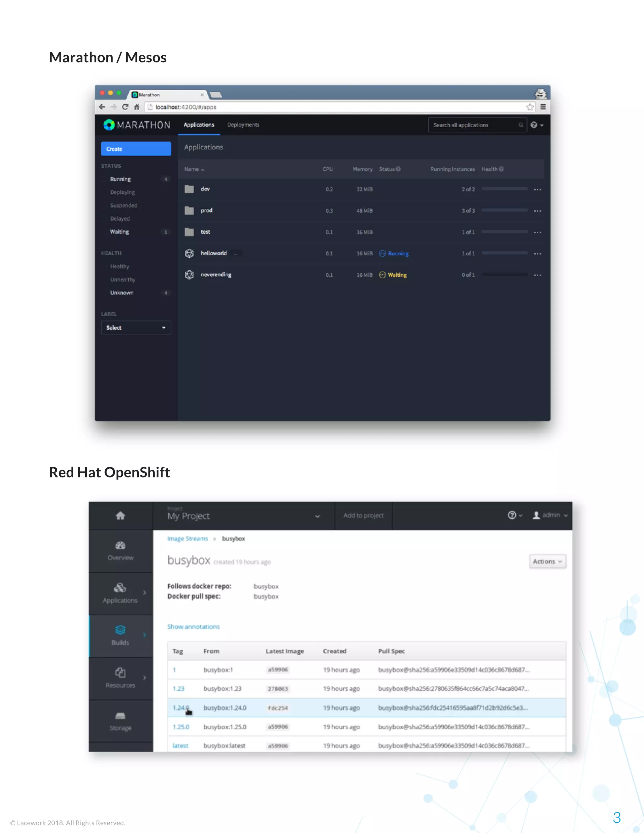Open the OpenShift Storage sidebar item

120,721
